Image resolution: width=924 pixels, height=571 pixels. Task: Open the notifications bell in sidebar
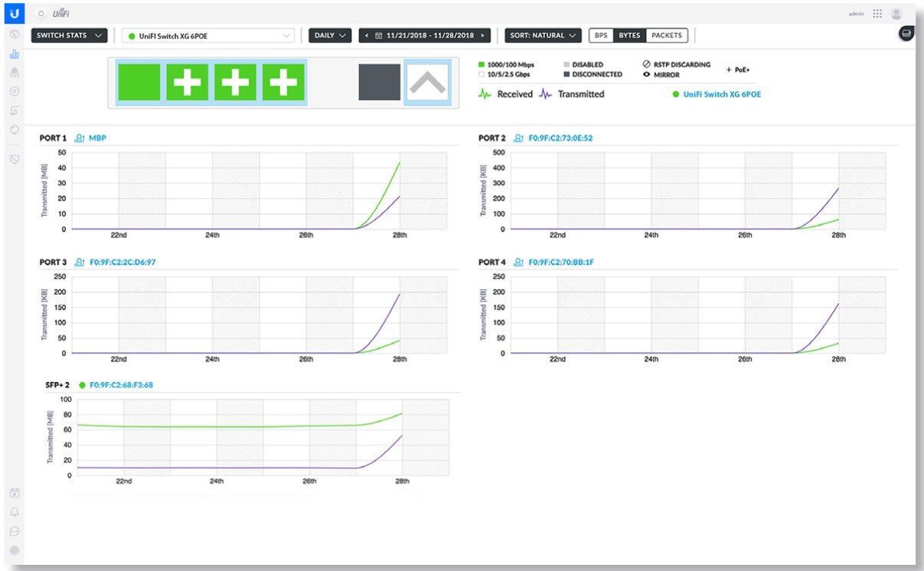(15, 511)
